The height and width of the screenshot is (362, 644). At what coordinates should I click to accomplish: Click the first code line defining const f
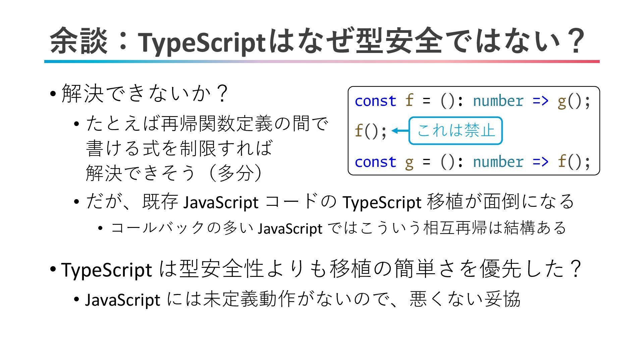tap(472, 101)
